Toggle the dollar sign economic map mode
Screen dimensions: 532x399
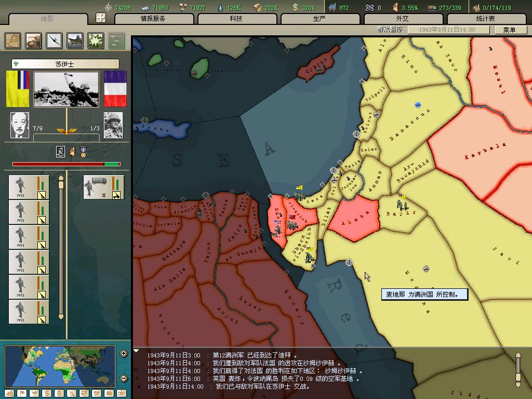(47, 394)
